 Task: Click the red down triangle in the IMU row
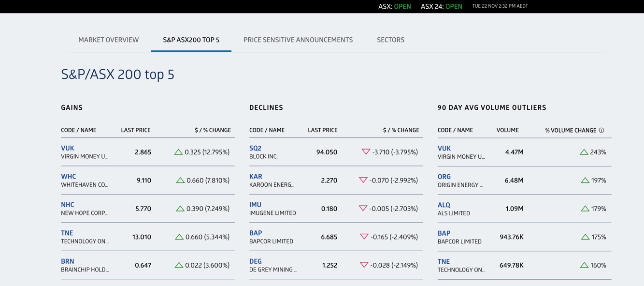363,209
